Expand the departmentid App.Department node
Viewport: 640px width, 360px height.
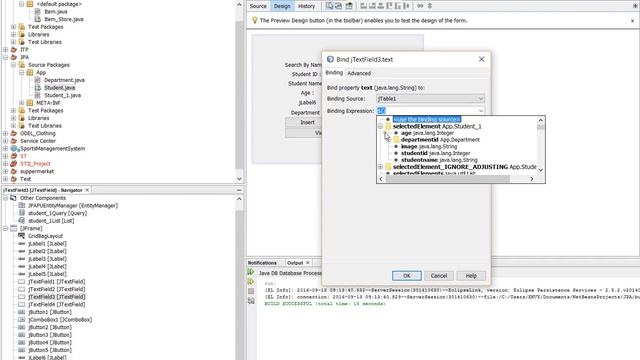click(388, 140)
